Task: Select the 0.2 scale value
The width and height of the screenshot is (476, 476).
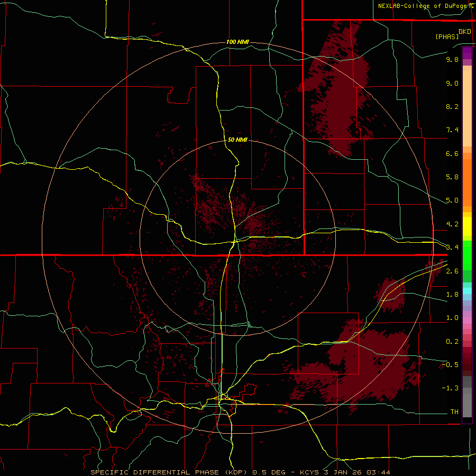Action: [452, 342]
